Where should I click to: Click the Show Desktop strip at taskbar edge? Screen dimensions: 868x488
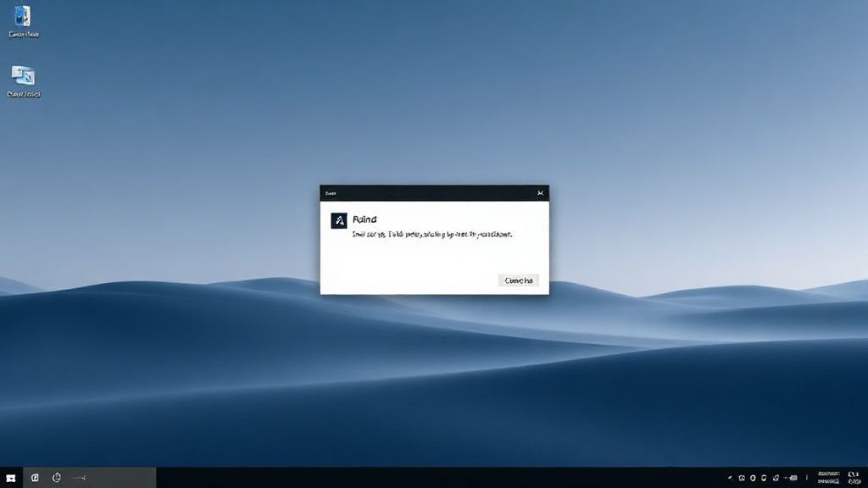(866, 478)
